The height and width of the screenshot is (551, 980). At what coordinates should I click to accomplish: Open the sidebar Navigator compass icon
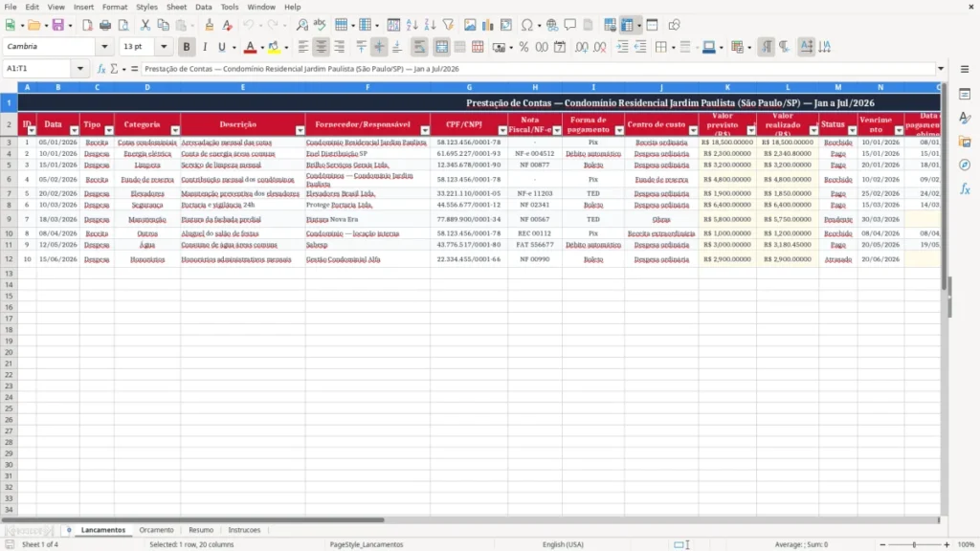(965, 165)
